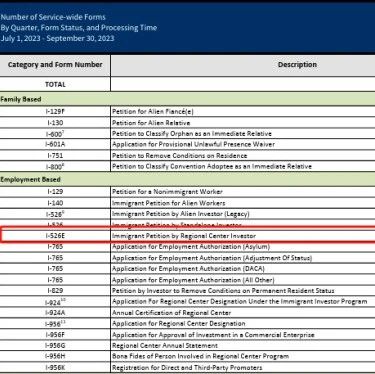Screen dimensions: 375x374
Task: Click 'Application for Regional Center Designation' description
Action: pyautogui.click(x=179, y=324)
